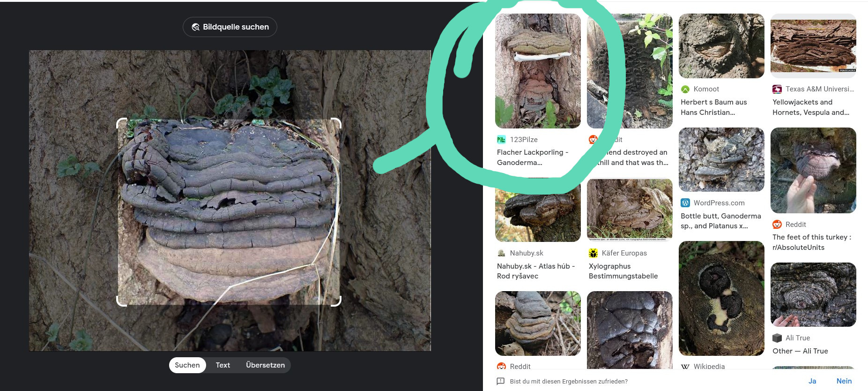
Task: Select the Suchen tab
Action: 187,365
